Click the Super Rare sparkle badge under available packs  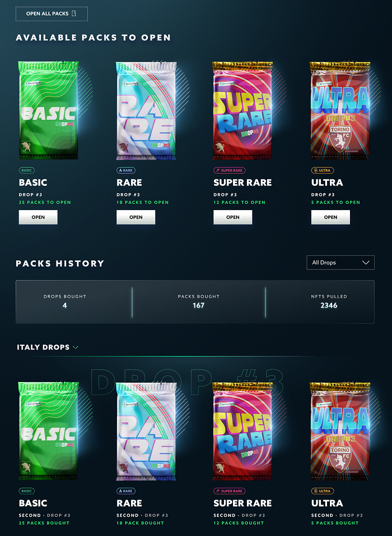(x=230, y=170)
